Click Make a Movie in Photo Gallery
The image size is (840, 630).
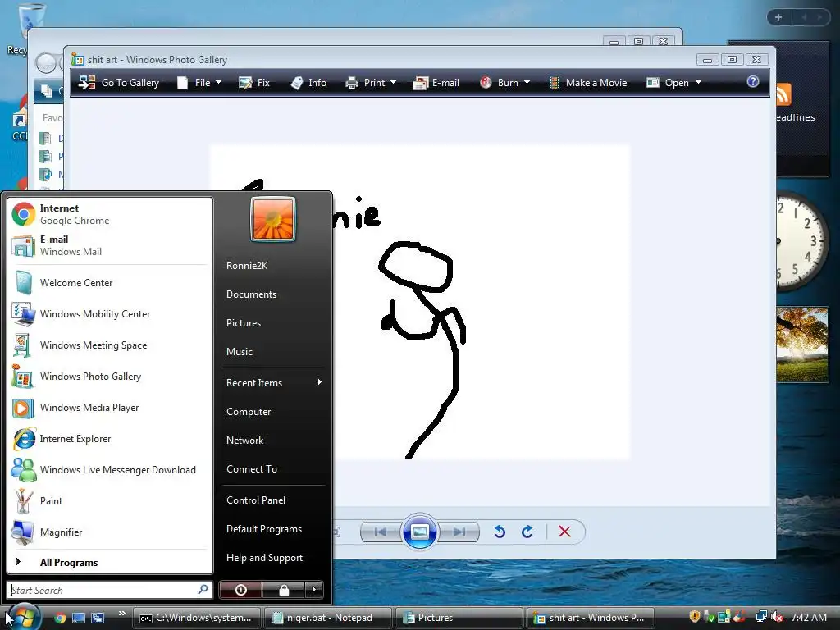(588, 83)
